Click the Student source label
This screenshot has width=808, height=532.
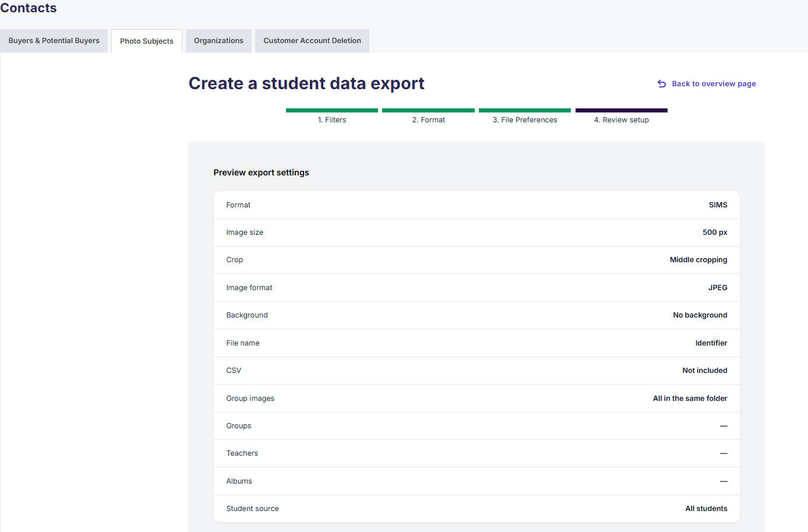point(253,509)
